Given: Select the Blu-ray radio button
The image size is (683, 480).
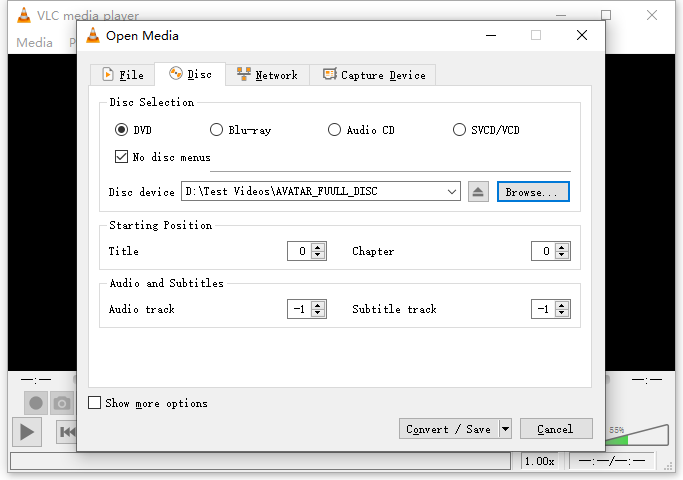Looking at the screenshot, I should [x=216, y=130].
